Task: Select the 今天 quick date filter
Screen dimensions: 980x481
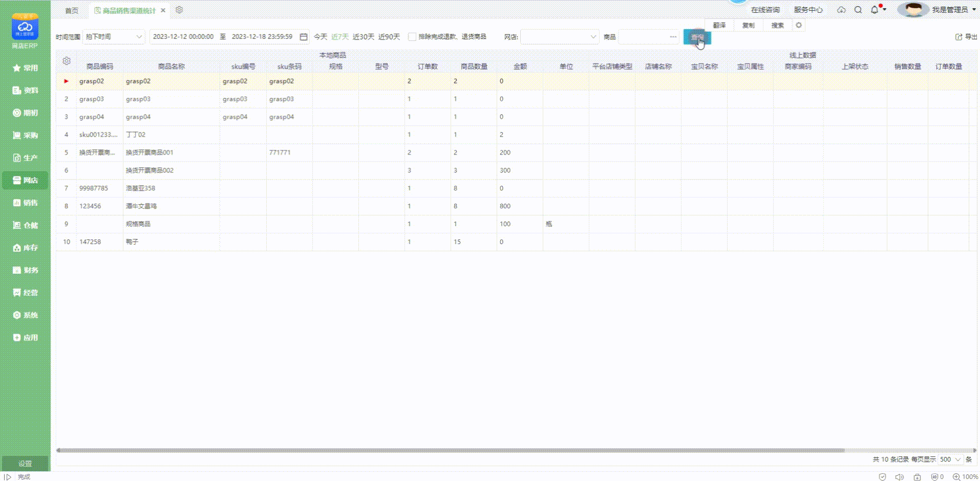Action: tap(321, 37)
